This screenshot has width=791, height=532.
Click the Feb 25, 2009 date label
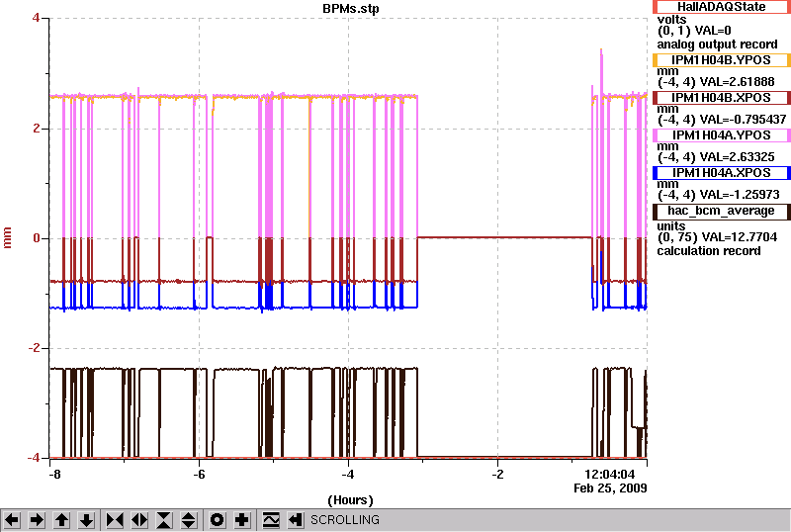click(x=610, y=488)
